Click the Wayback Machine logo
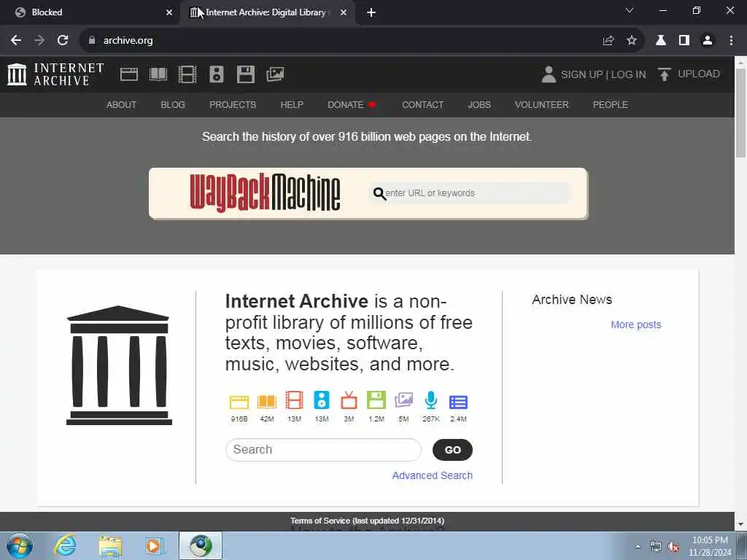The image size is (747, 560). coord(265,192)
